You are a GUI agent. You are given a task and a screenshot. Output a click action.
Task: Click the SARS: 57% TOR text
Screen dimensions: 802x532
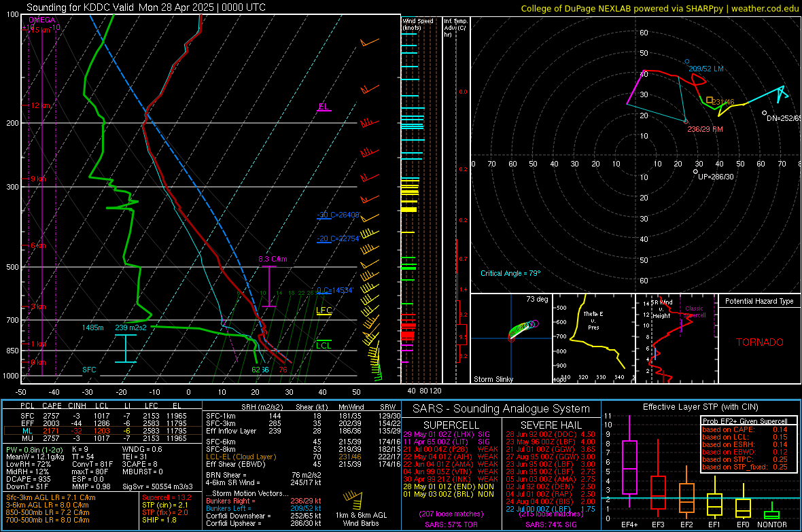click(x=451, y=525)
